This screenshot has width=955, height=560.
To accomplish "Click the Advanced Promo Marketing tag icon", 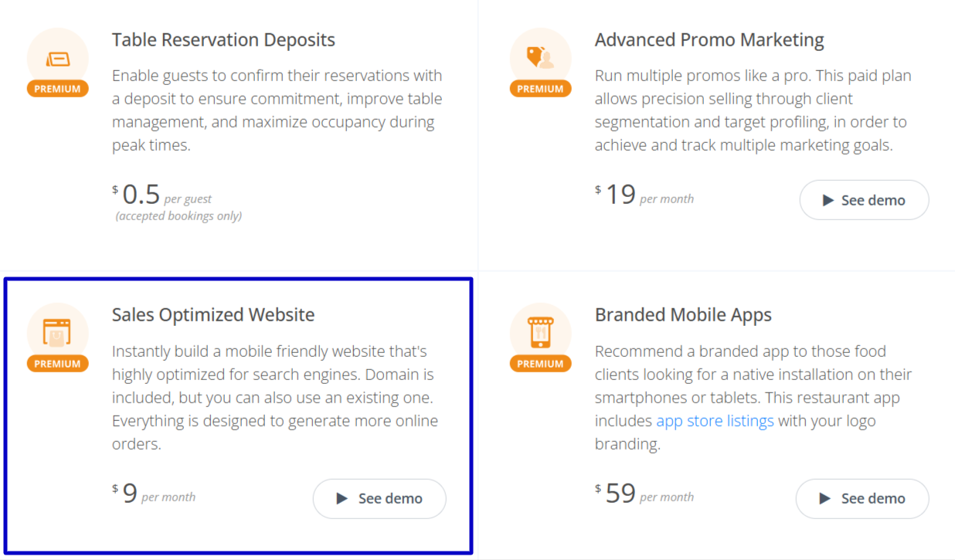I will pyautogui.click(x=541, y=58).
